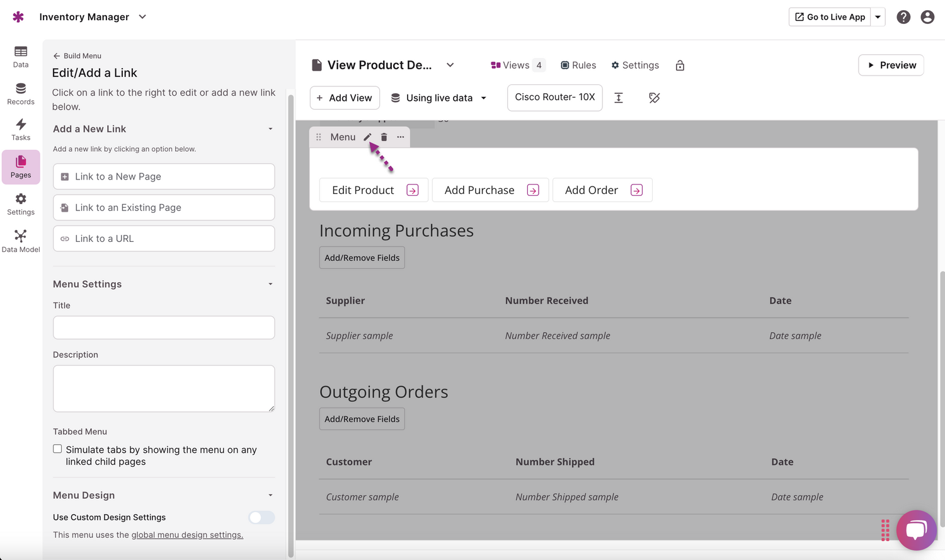Open the global menu design settings link

[x=187, y=535]
